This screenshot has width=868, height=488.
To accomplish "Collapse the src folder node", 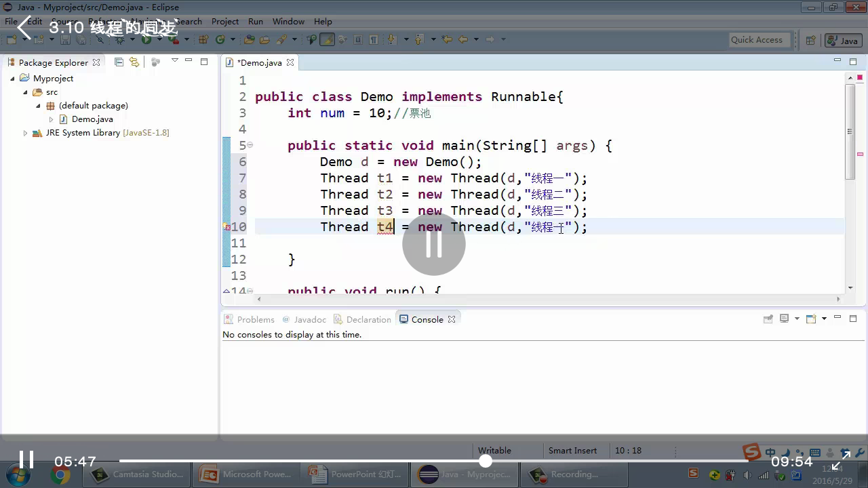I will [x=25, y=92].
